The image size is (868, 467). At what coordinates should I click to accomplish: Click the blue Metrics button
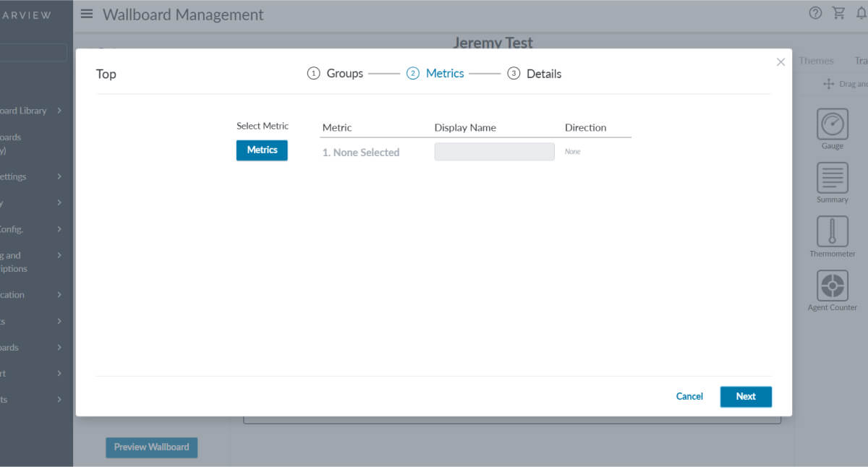262,150
